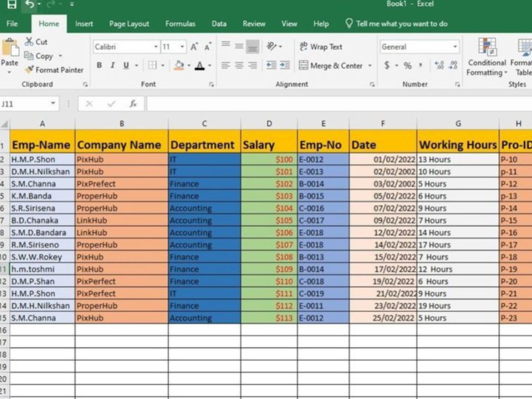The height and width of the screenshot is (399, 532).
Task: Click the Save icon in the title bar
Action: coord(12,4)
